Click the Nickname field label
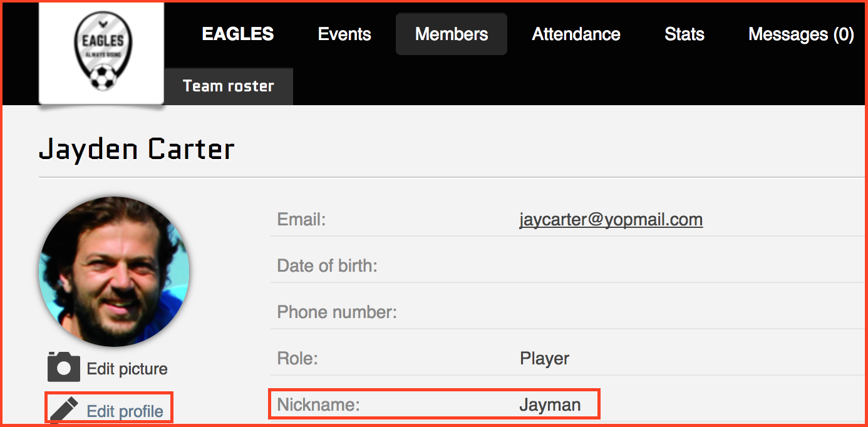 319,405
